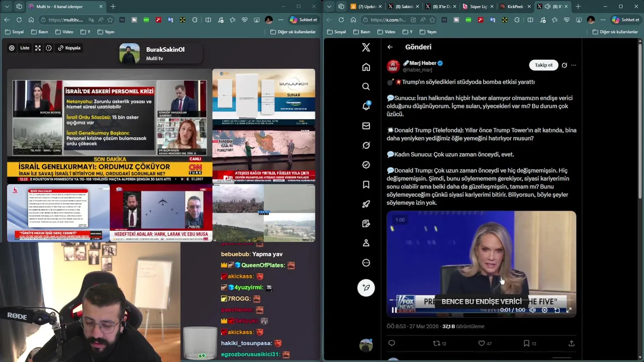This screenshot has width=644, height=362.
Task: Toggle split screen in the right browser toolbar
Action: pos(530,20)
